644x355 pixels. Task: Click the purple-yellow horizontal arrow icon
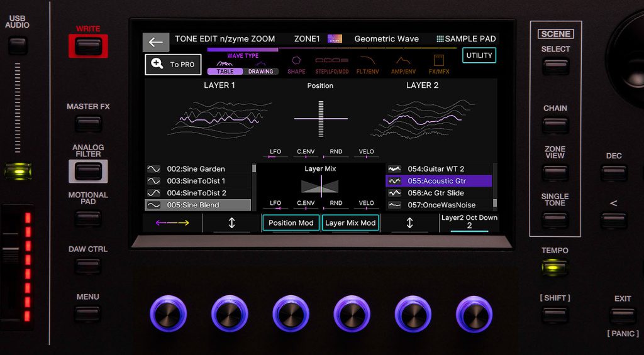[x=172, y=223]
